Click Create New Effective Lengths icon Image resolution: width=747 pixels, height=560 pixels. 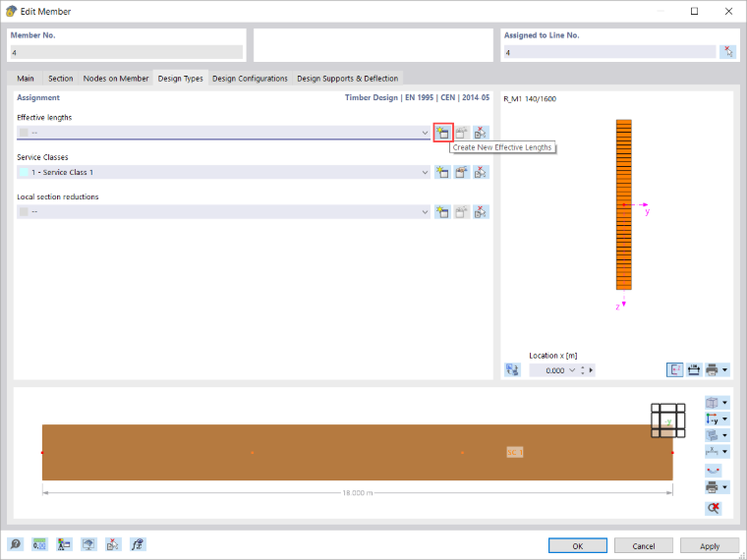pos(443,133)
